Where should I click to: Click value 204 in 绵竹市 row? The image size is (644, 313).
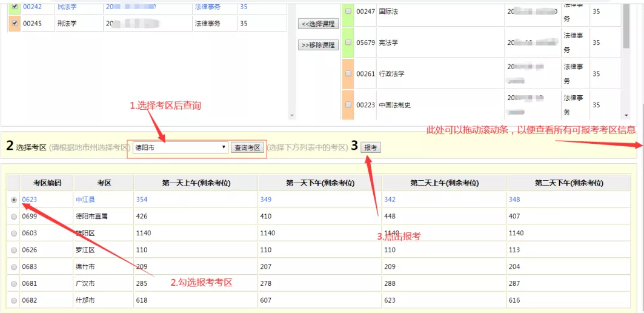pos(514,267)
